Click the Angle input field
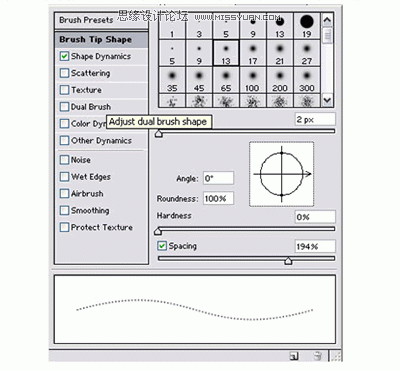The height and width of the screenshot is (371, 400). pyautogui.click(x=218, y=178)
